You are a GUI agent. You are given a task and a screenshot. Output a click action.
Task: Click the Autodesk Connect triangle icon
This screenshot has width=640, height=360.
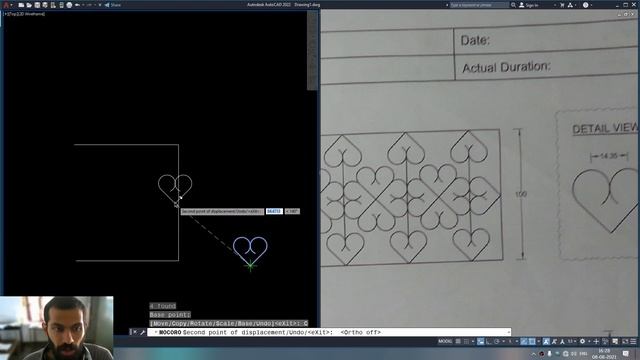pos(570,5)
